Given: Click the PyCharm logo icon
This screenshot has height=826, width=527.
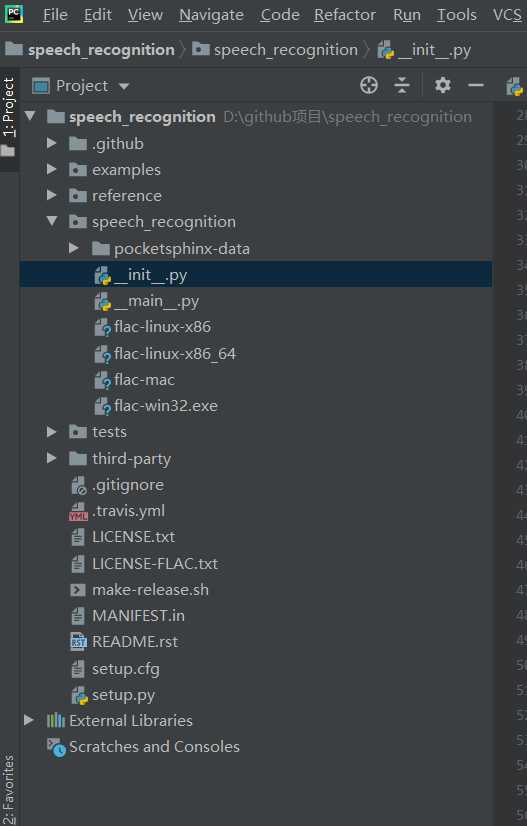Looking at the screenshot, I should (x=14, y=14).
